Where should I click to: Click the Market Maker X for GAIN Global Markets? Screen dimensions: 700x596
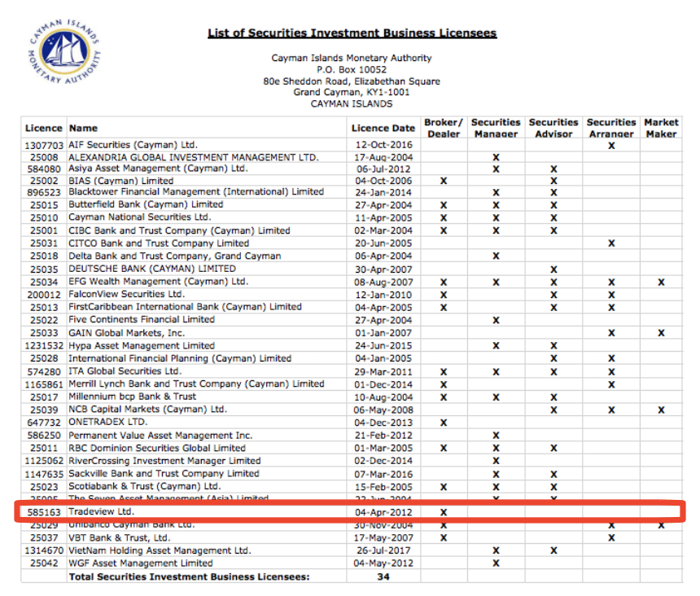tap(661, 333)
